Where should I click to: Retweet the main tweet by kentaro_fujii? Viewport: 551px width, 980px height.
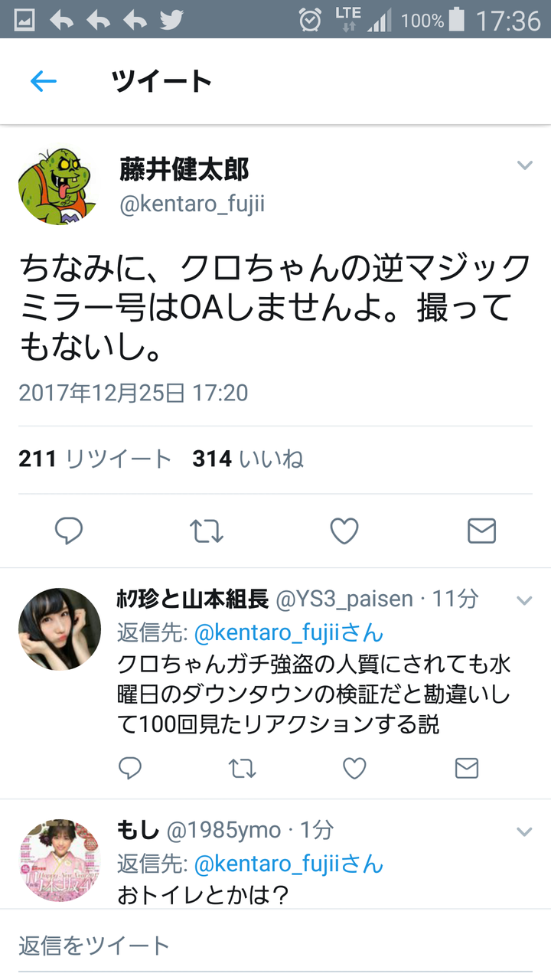click(x=206, y=531)
